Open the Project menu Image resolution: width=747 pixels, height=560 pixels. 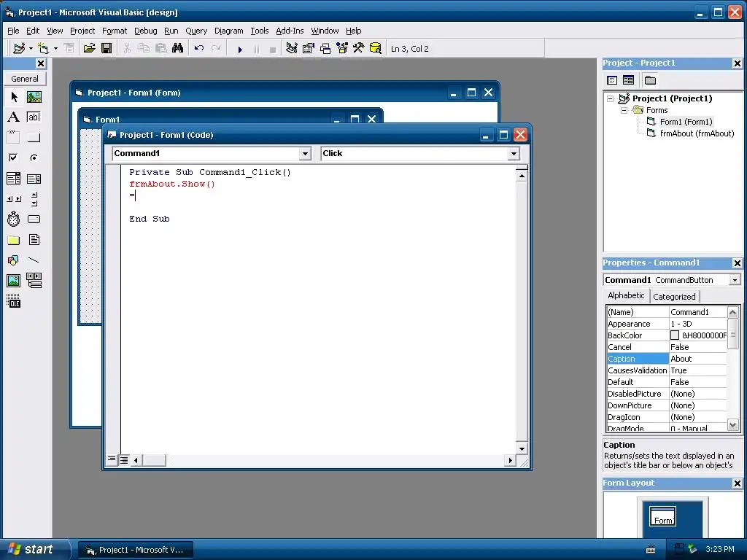tap(82, 31)
